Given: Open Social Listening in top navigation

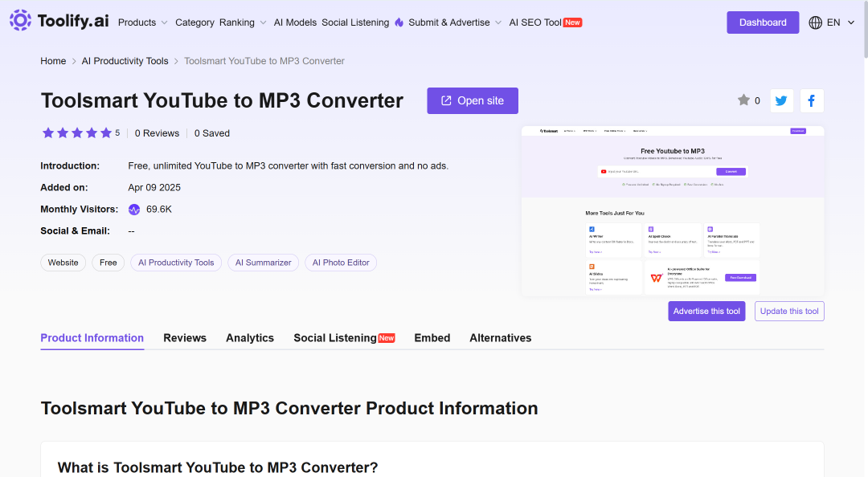Looking at the screenshot, I should 355,22.
